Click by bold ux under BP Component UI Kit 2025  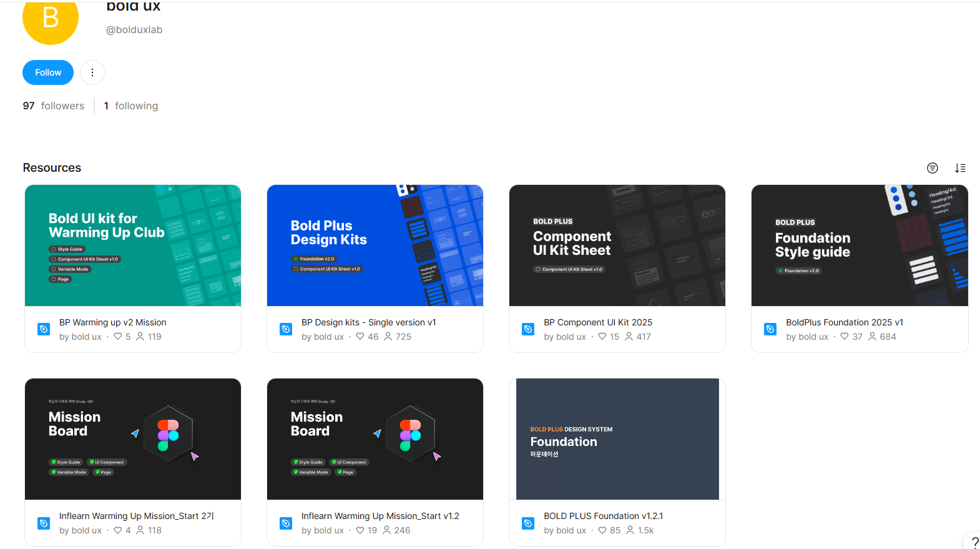tap(565, 337)
